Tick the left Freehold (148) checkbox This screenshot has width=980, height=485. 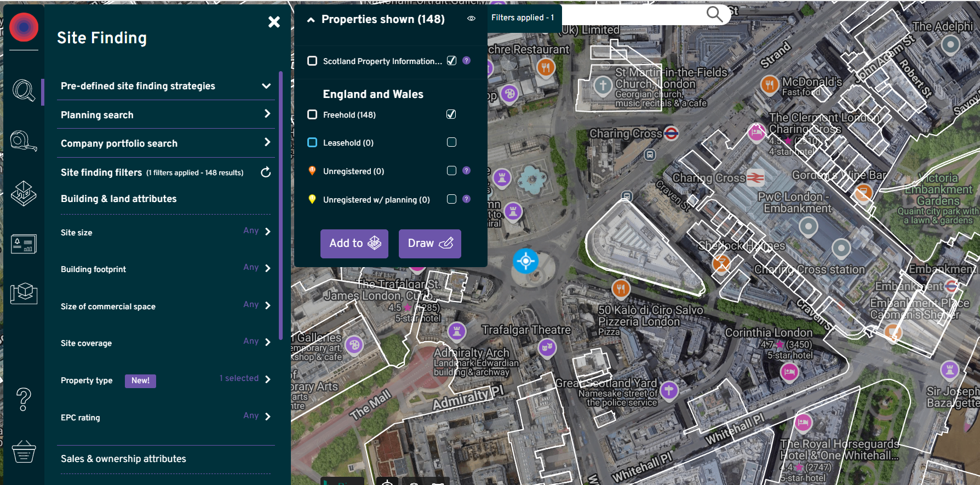point(312,114)
